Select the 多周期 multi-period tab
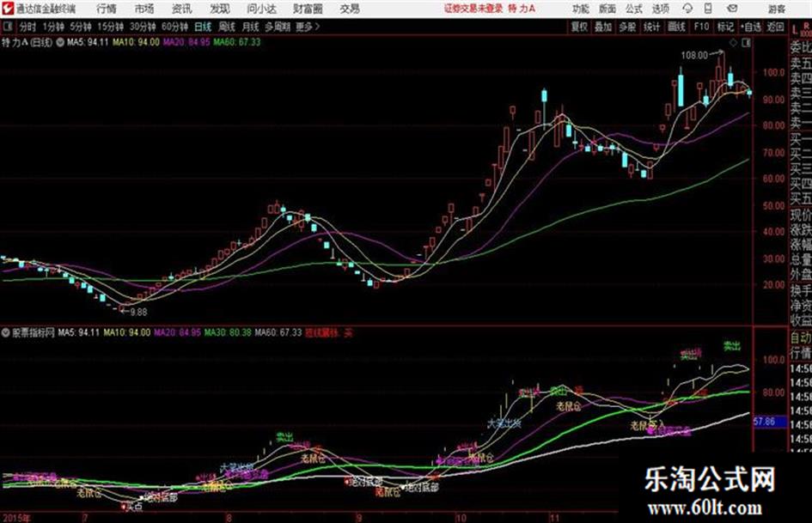This screenshot has width=812, height=523. click(277, 27)
